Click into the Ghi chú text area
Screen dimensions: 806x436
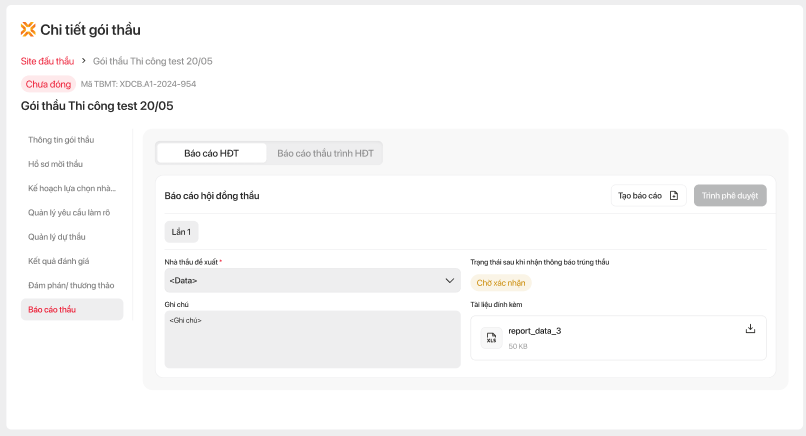[x=312, y=340]
